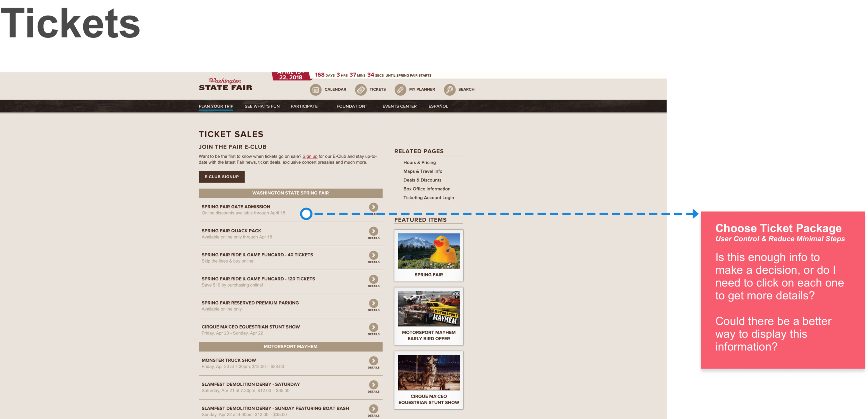868x419 pixels.
Task: Open details arrow for Monster Truck Show
Action: tap(373, 360)
